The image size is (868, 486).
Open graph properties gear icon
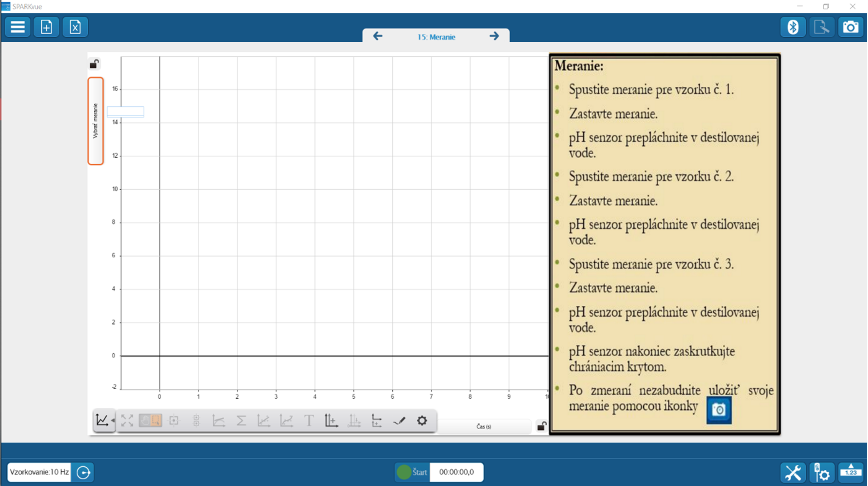click(x=422, y=421)
